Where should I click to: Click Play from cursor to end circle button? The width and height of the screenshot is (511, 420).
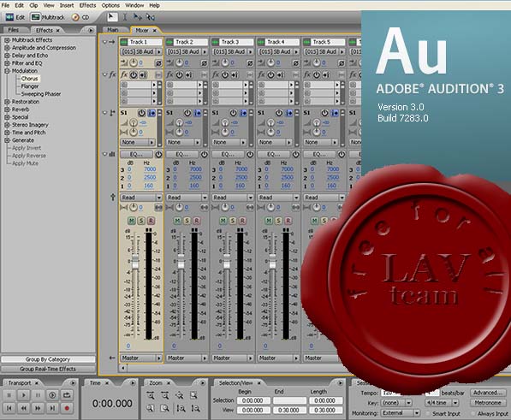(52, 395)
